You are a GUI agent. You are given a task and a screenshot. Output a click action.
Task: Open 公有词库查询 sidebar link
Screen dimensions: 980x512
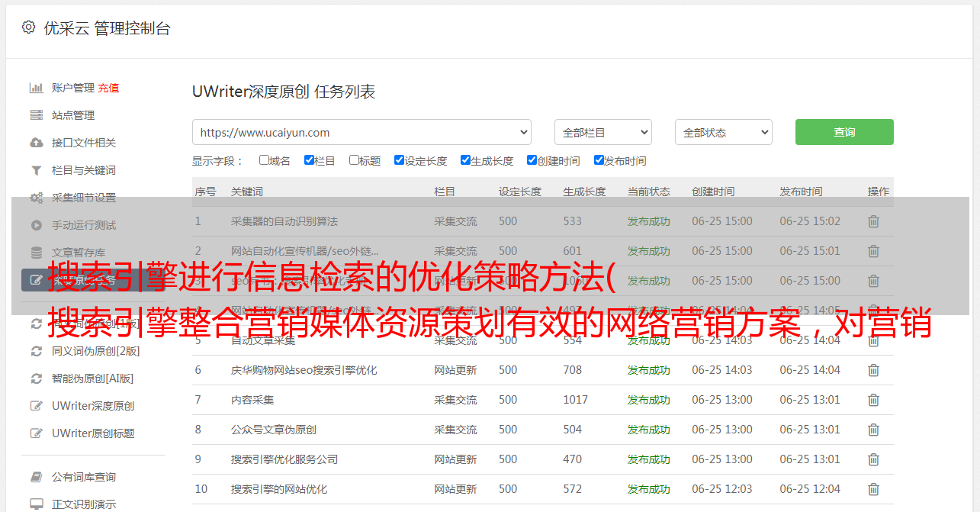click(x=84, y=477)
